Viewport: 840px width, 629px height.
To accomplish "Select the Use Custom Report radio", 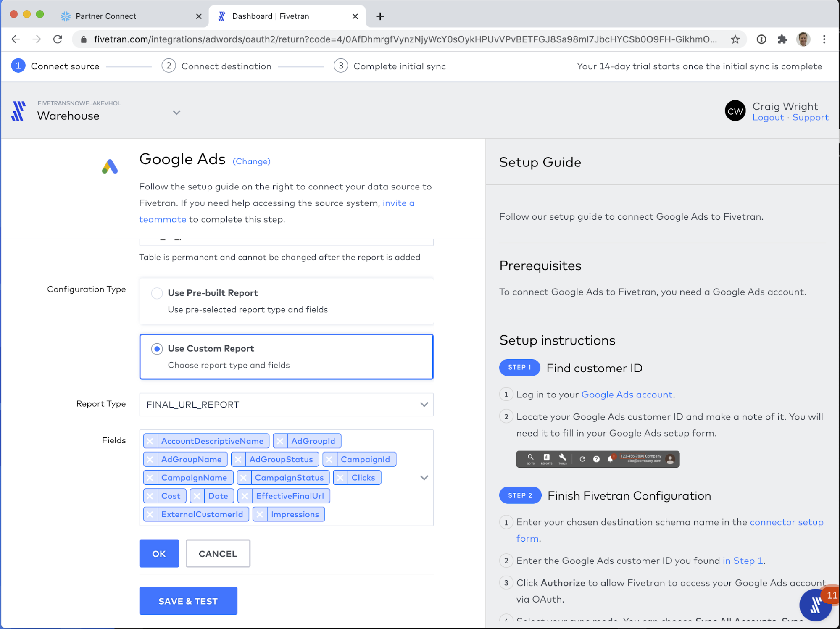I will (157, 349).
